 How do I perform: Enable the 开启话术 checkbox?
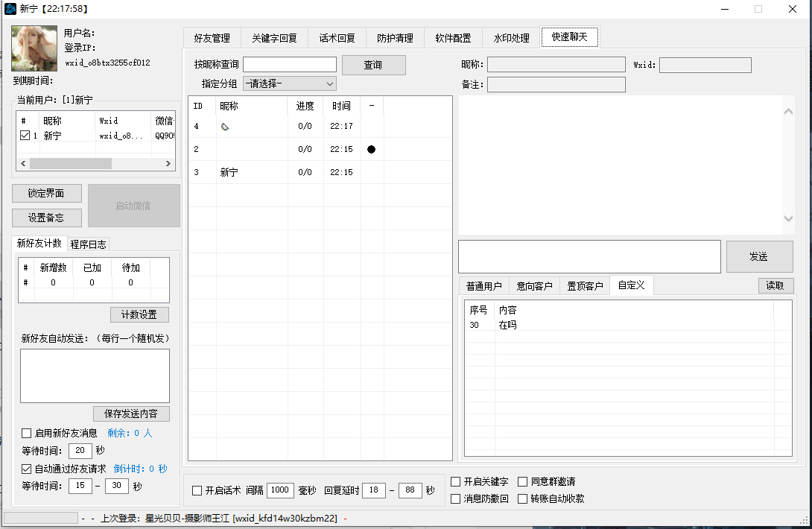(197, 490)
